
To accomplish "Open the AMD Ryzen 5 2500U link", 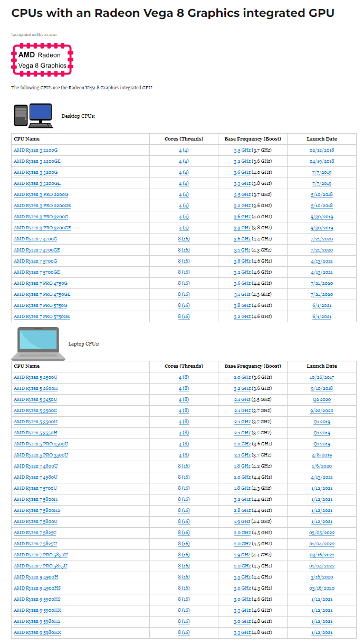I will click(x=35, y=378).
